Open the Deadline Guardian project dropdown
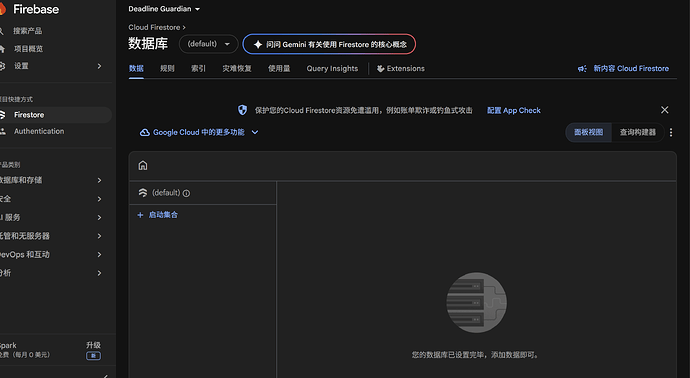690x378 pixels. coord(164,9)
